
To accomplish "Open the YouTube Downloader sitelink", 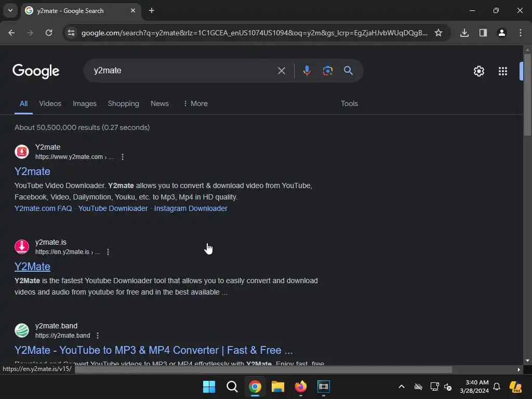I will tap(113, 209).
